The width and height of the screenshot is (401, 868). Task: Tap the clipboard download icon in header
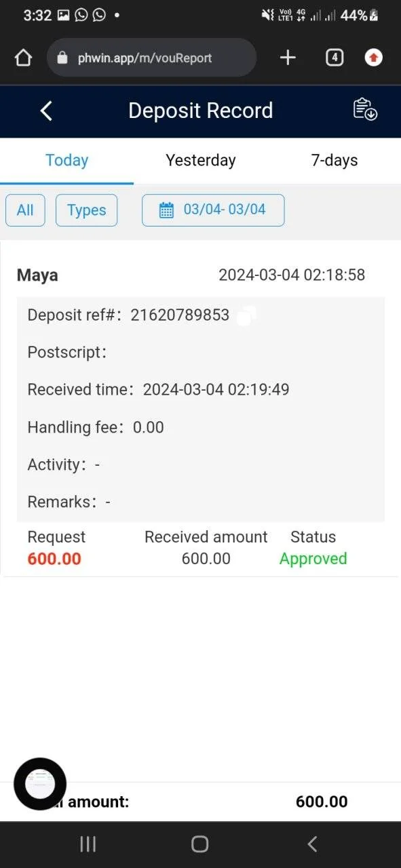click(365, 110)
